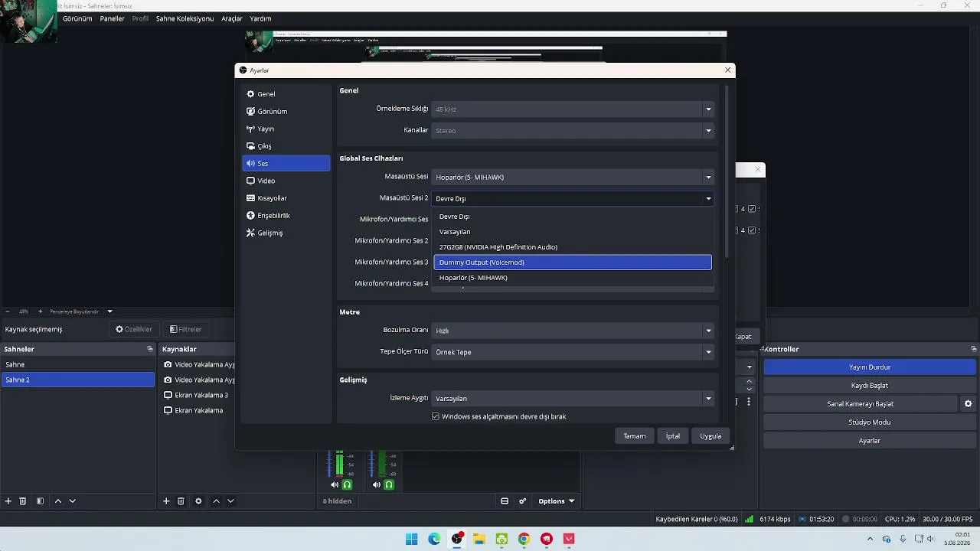Open Microsoft Edge from taskbar
980x551 pixels.
[434, 539]
